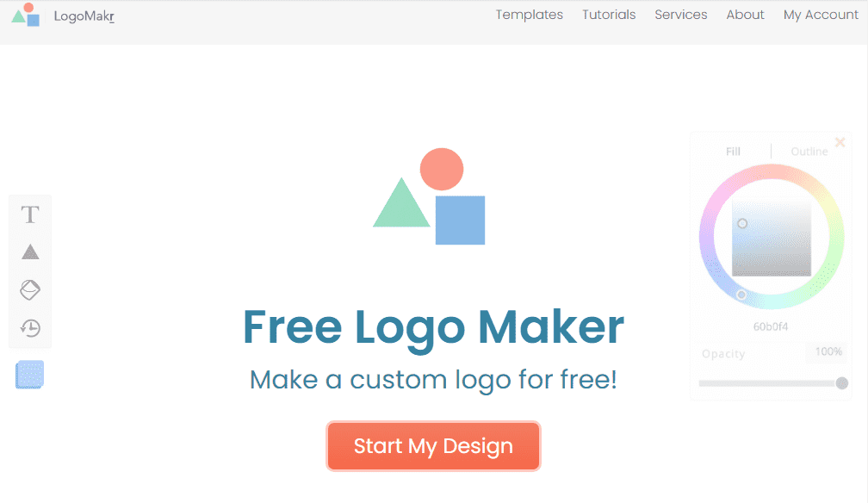Open the History clock icon
The image size is (868, 503).
[x=30, y=328]
